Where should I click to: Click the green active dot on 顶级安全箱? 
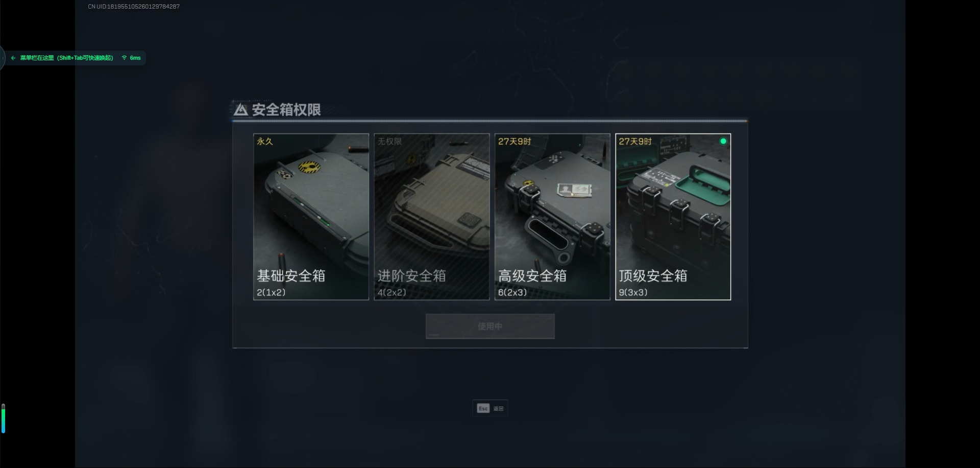723,141
